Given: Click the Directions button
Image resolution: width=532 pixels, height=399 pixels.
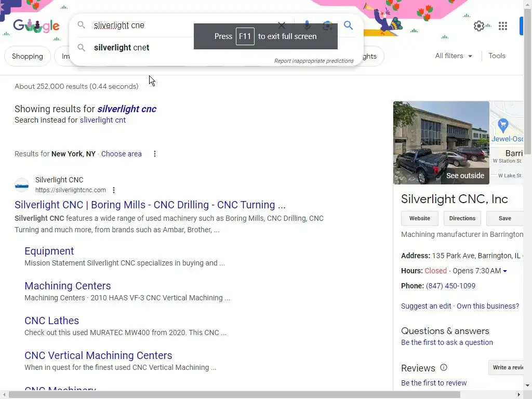Looking at the screenshot, I should tap(462, 219).
